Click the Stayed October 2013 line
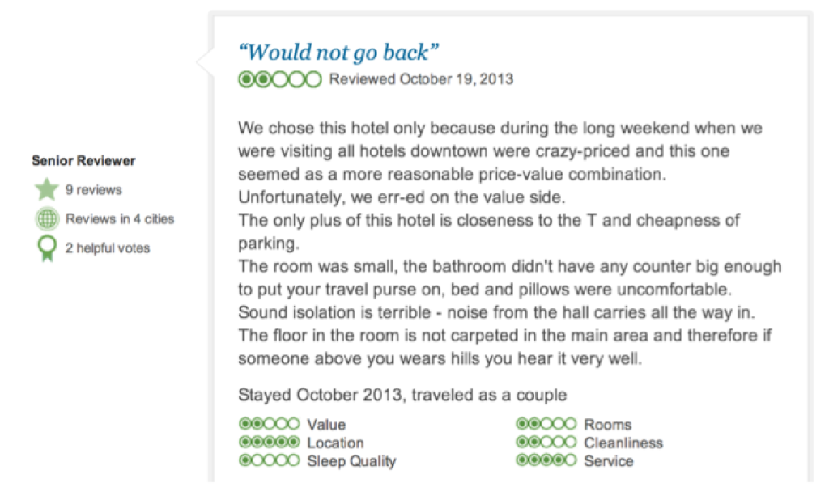 pos(402,395)
